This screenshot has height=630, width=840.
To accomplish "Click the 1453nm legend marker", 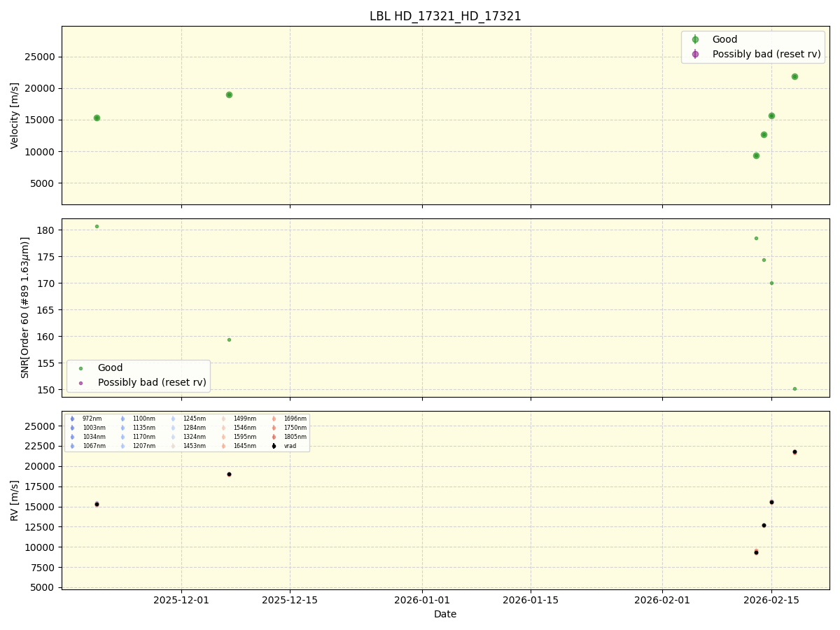I will 173,446.
